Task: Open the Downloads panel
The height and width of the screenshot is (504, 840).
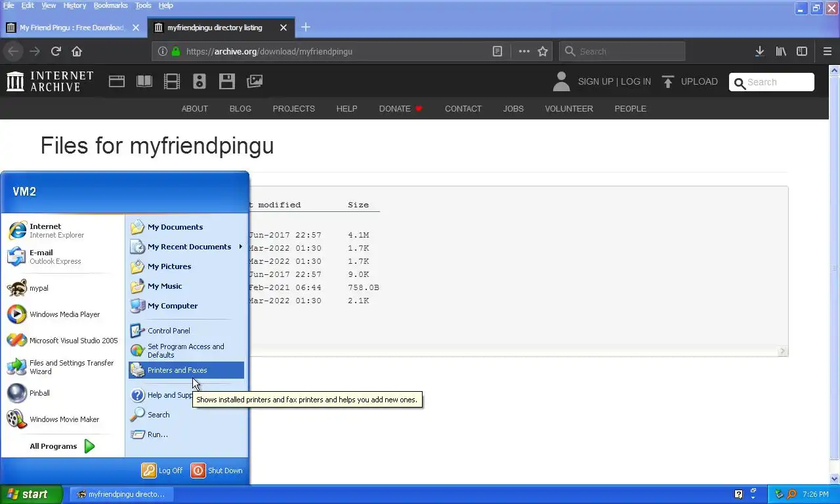Action: tap(759, 51)
